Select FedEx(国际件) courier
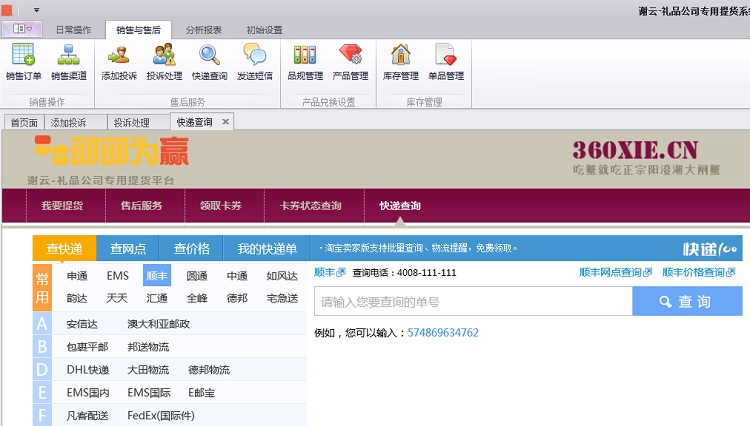 (161, 415)
